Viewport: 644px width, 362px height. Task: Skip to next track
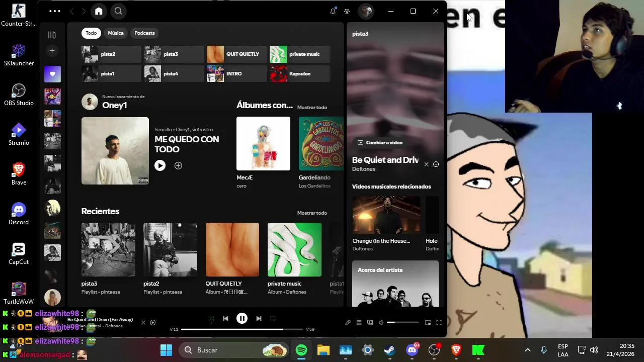tap(259, 319)
